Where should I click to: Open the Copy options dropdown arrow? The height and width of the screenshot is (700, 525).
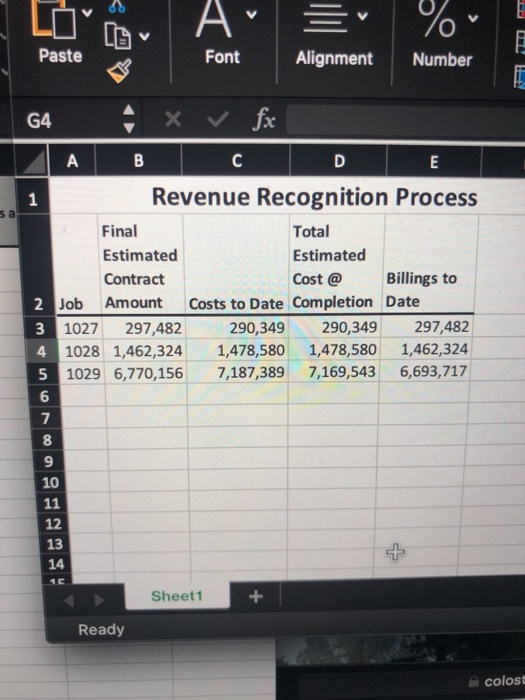pos(144,36)
